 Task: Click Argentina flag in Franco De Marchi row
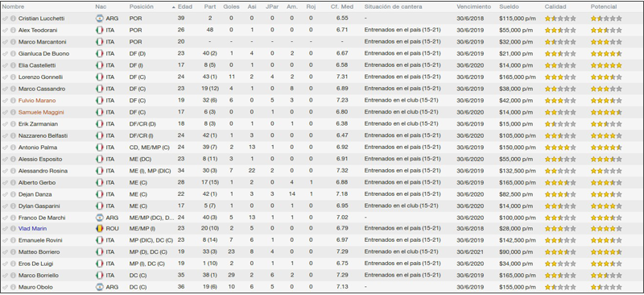click(99, 218)
